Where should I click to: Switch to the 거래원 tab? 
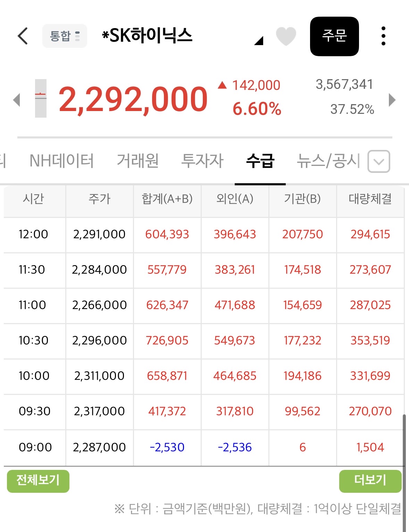tap(138, 161)
